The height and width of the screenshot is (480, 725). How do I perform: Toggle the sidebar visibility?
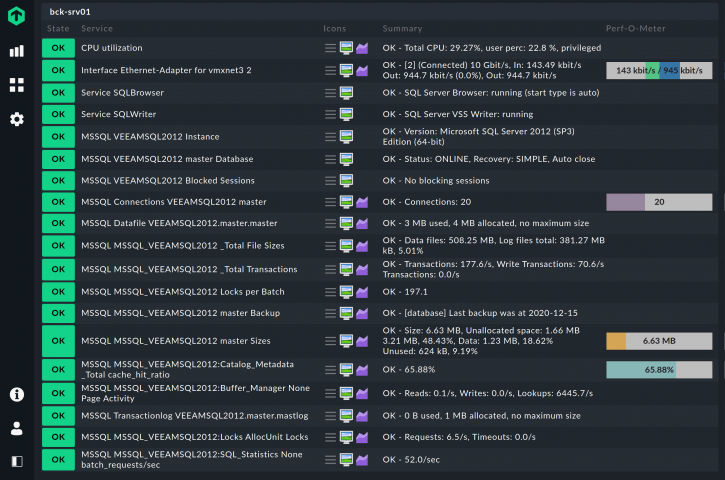16,461
